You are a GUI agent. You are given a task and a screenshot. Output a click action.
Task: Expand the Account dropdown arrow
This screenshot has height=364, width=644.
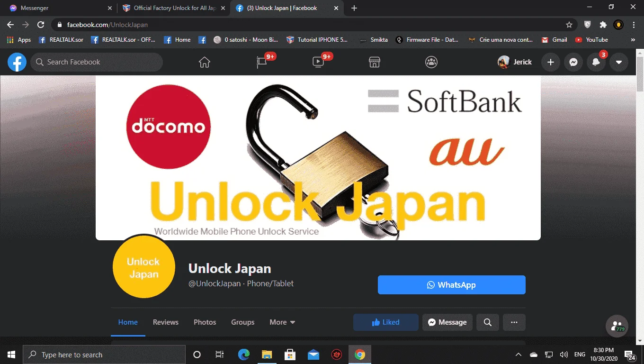point(619,62)
